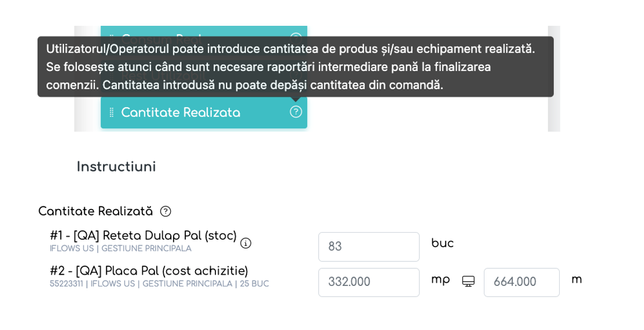Click the Cantitate Realizată section label
The width and height of the screenshot is (644, 330).
point(95,211)
